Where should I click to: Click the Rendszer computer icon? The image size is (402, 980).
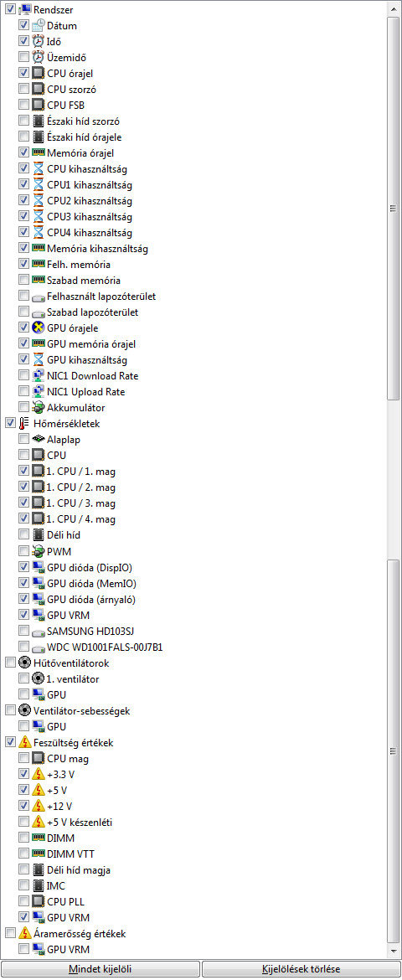click(x=24, y=9)
